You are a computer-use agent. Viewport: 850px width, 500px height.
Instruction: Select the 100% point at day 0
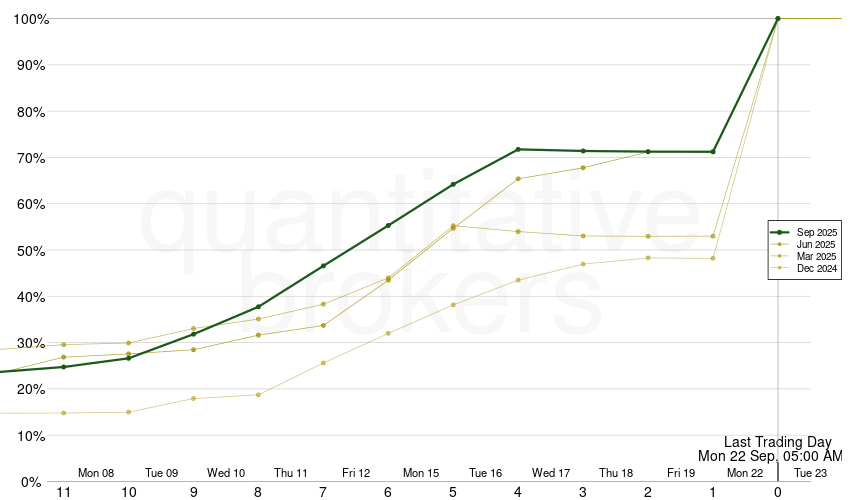pos(778,18)
